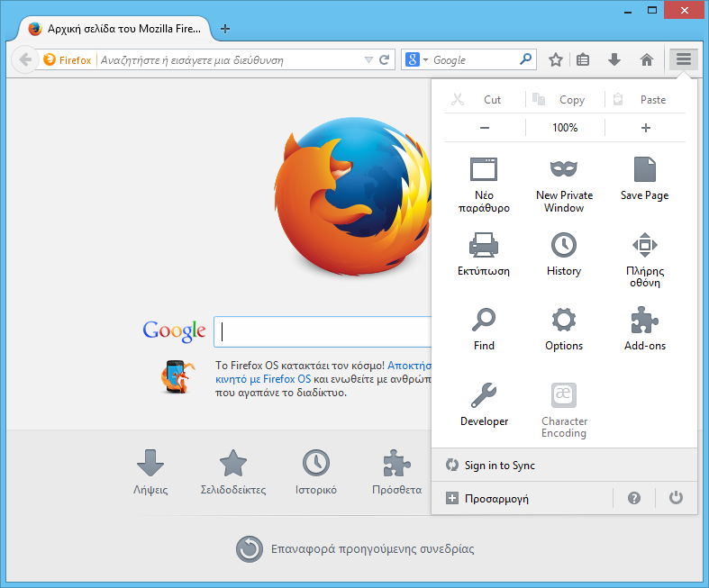Minimize the Firefox window
The height and width of the screenshot is (588, 709).
coord(627,11)
